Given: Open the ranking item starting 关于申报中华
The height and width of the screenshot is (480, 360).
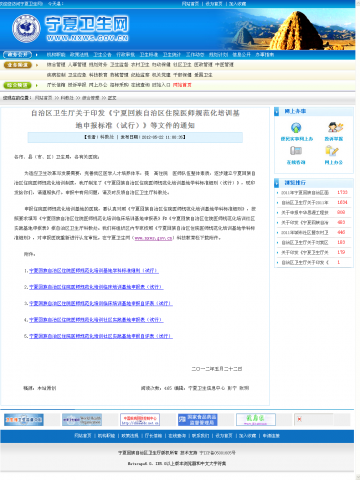Looking at the screenshot, I should [x=305, y=212].
